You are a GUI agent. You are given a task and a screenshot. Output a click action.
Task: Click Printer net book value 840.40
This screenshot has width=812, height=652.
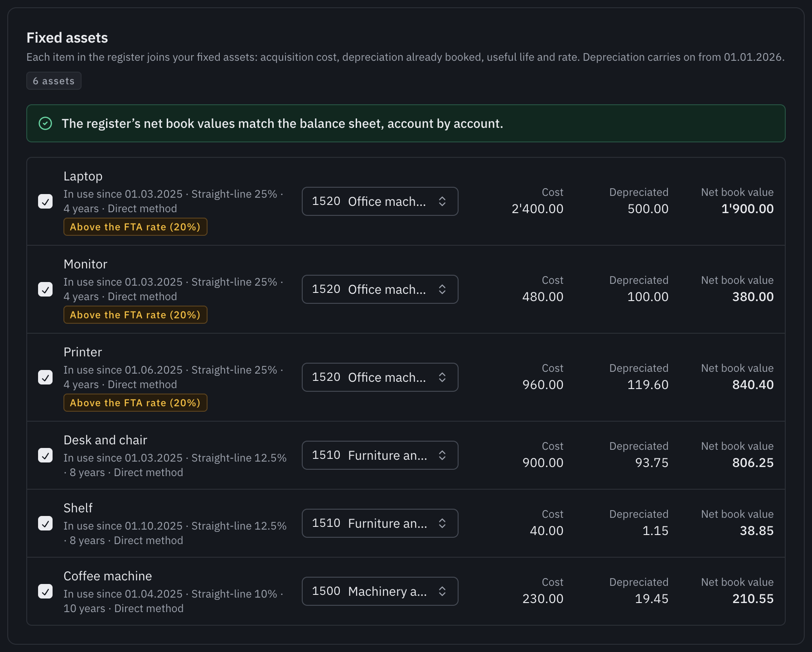pos(753,384)
